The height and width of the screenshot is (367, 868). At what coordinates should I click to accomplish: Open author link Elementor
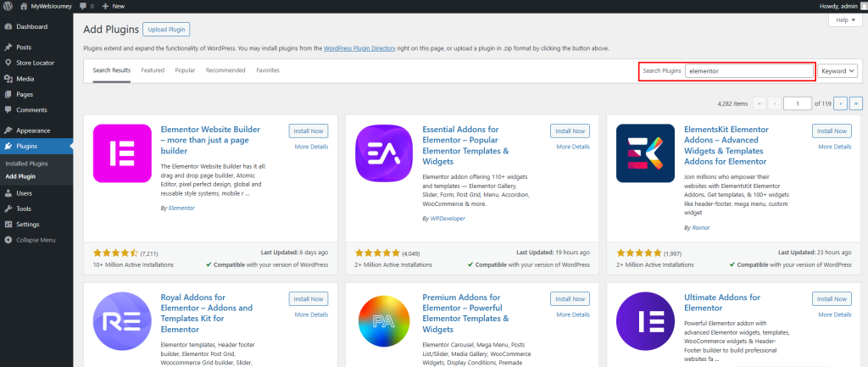[181, 209]
